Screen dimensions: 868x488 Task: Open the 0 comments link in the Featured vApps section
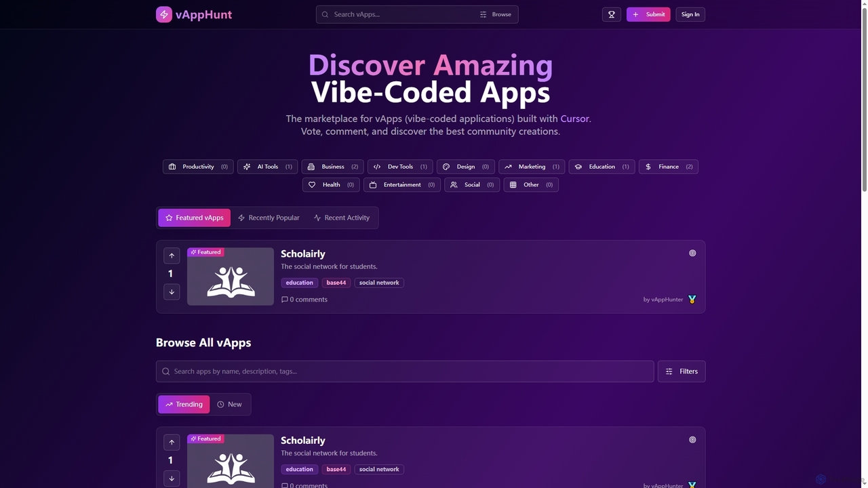coord(304,300)
